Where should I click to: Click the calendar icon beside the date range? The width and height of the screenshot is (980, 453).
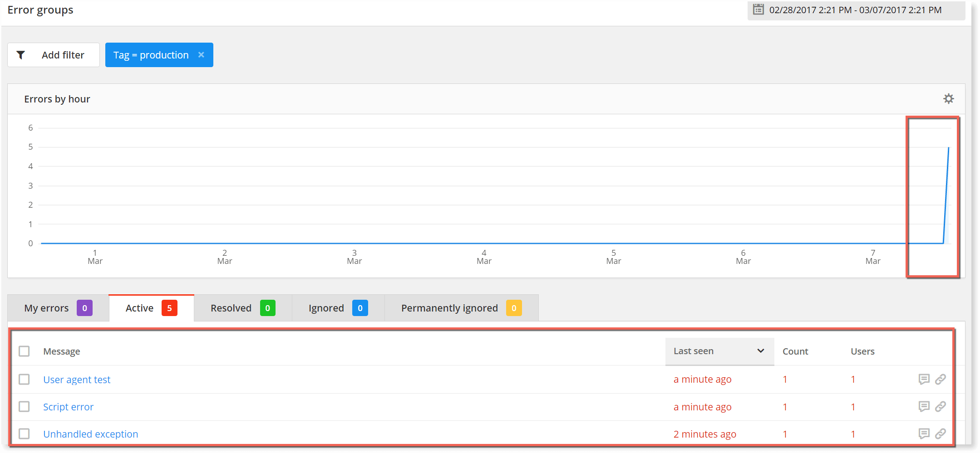(758, 10)
